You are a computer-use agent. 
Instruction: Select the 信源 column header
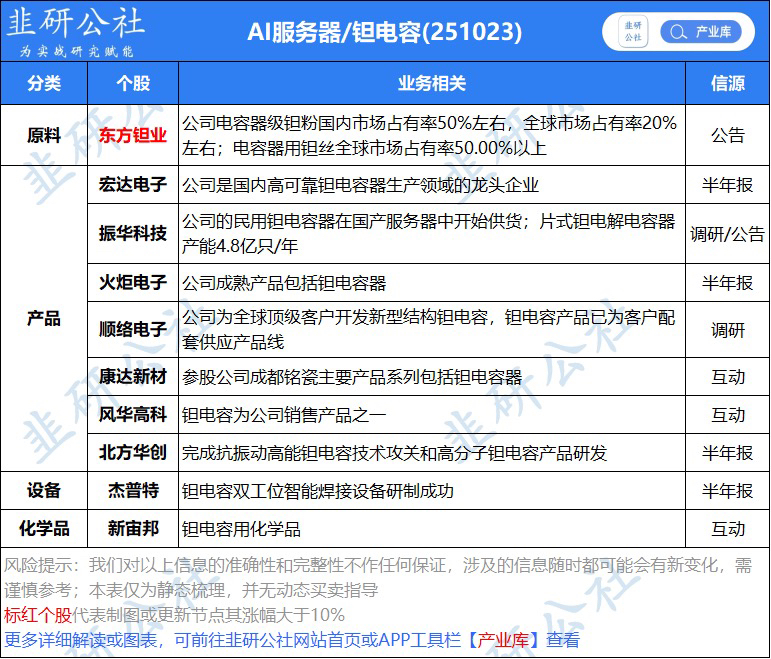(x=728, y=83)
